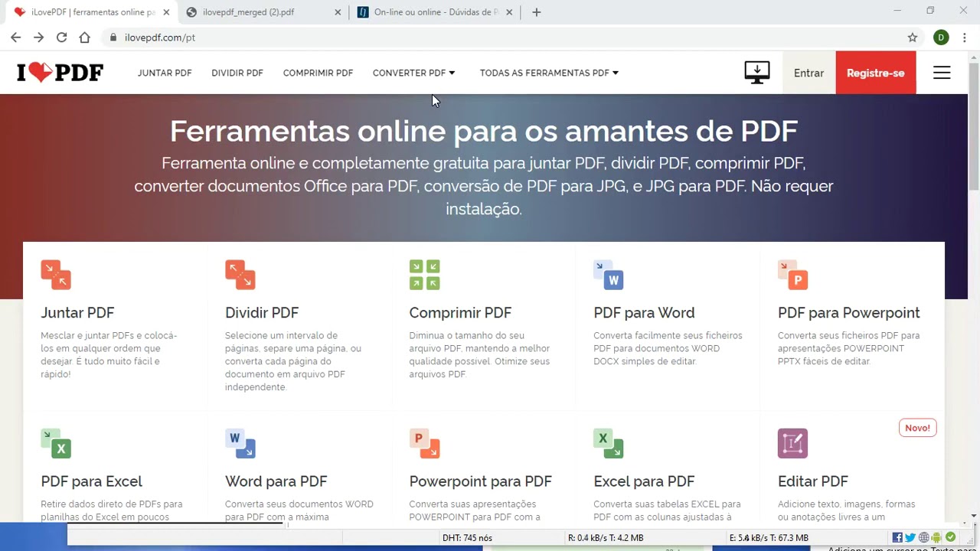The width and height of the screenshot is (980, 551).
Task: Open the Comprimir PDF tool icon
Action: point(424,275)
